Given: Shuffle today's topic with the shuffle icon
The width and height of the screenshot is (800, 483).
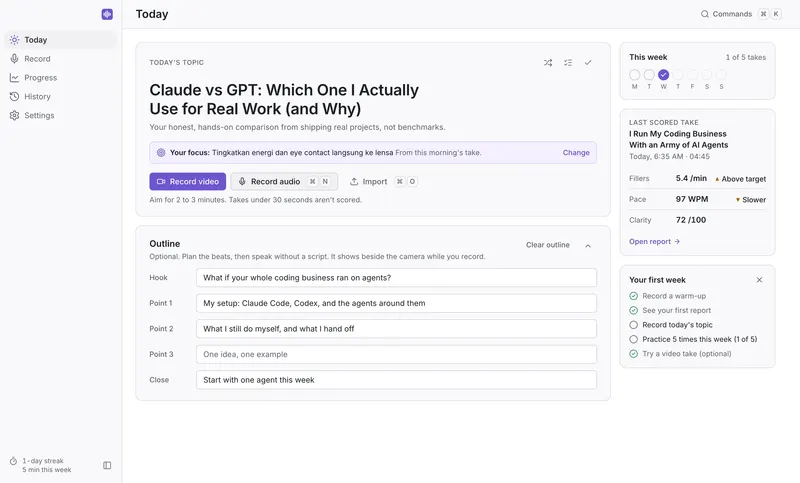Looking at the screenshot, I should (548, 63).
